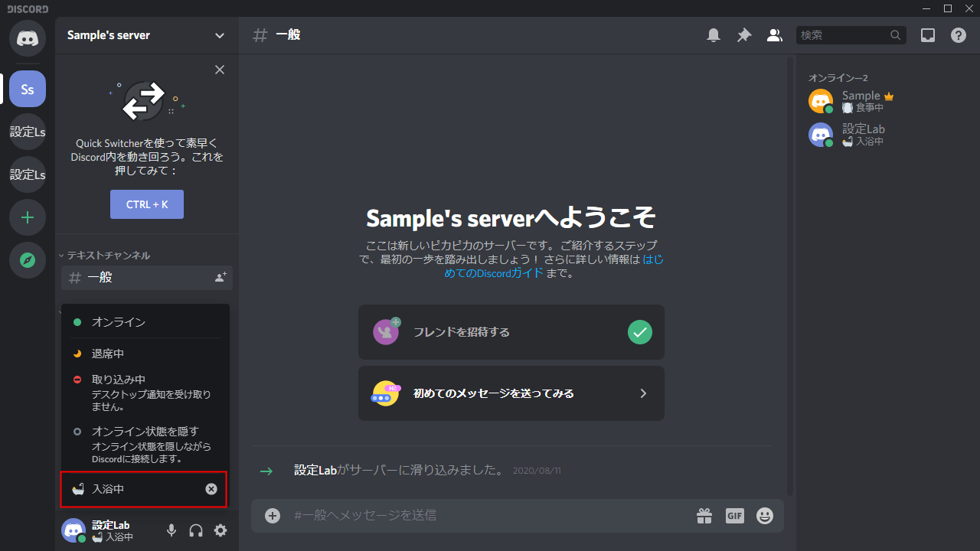Show pinned messages
Viewport: 980px width, 551px height.
coord(744,35)
